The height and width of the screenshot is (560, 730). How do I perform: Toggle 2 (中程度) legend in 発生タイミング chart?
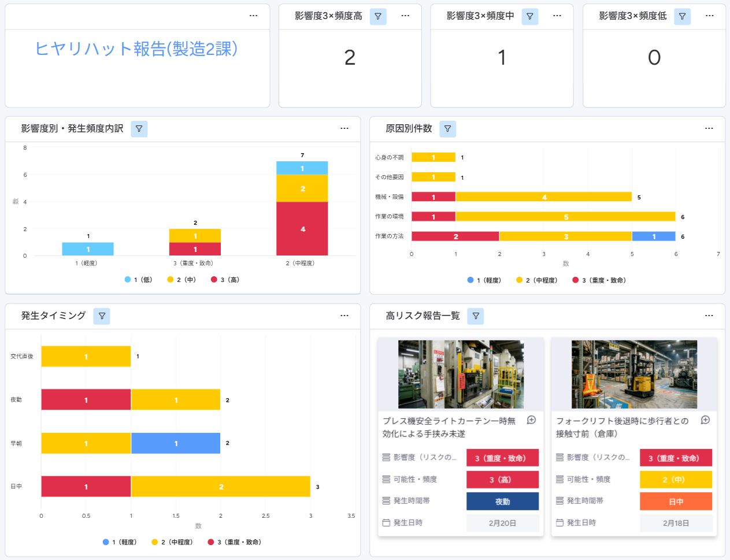(x=172, y=542)
